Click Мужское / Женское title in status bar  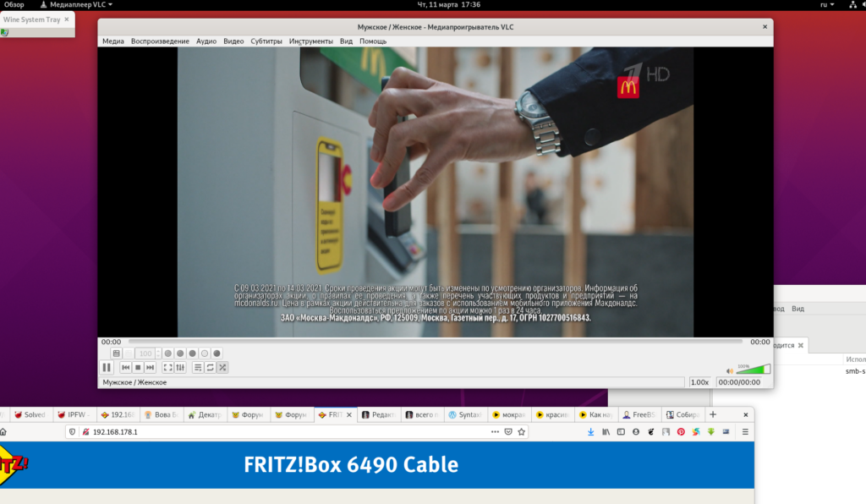tap(134, 382)
